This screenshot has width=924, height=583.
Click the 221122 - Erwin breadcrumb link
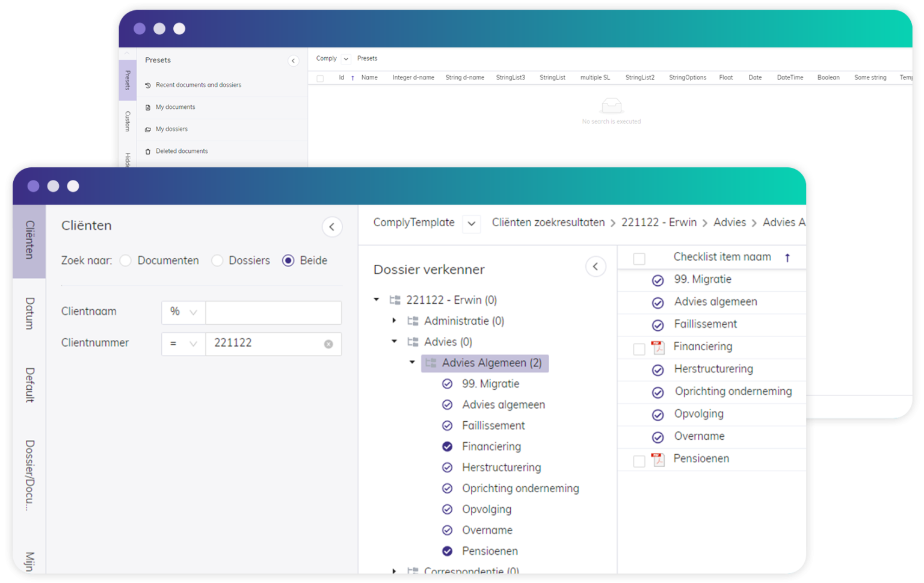pyautogui.click(x=659, y=222)
